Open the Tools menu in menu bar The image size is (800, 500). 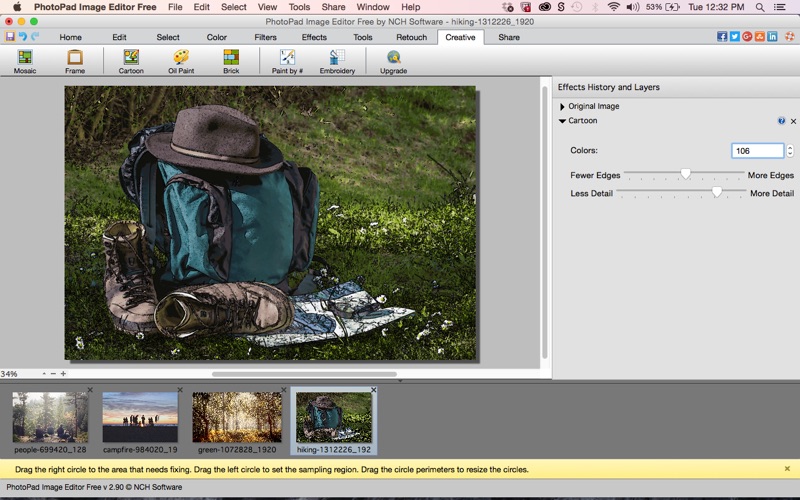pyautogui.click(x=299, y=7)
